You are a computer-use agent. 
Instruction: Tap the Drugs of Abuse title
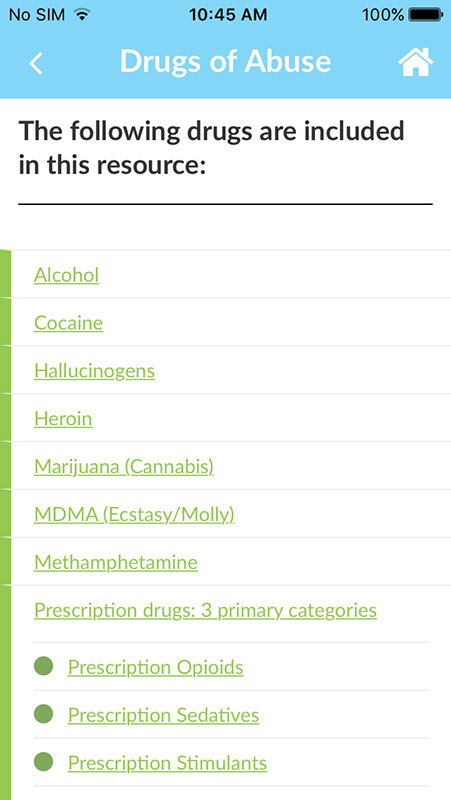pyautogui.click(x=226, y=61)
